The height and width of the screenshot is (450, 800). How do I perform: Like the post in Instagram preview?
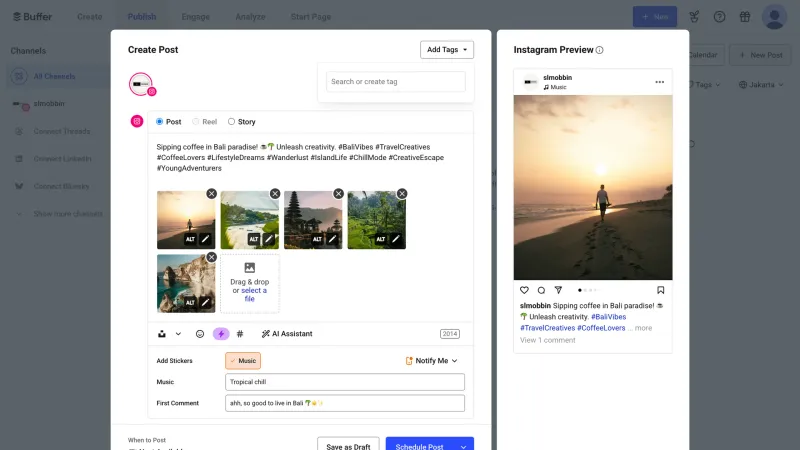click(x=524, y=290)
